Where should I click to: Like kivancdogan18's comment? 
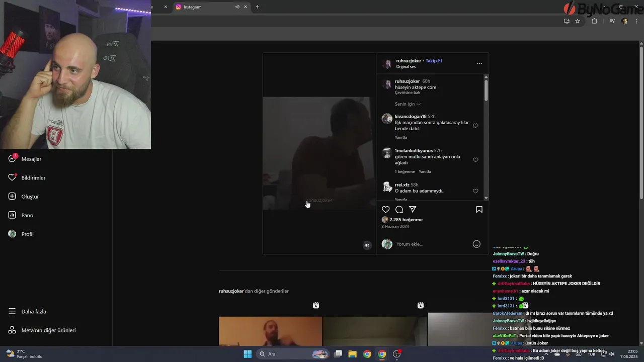point(475,126)
